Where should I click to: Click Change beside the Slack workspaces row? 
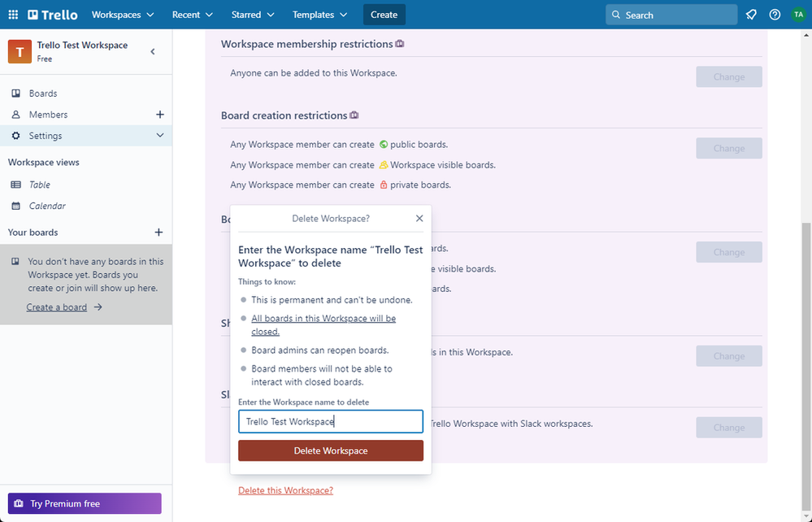click(x=729, y=428)
